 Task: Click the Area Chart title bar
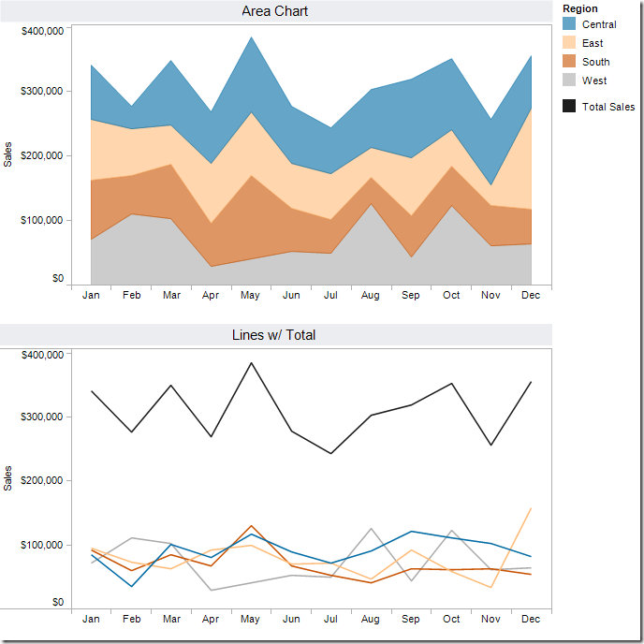(x=275, y=11)
